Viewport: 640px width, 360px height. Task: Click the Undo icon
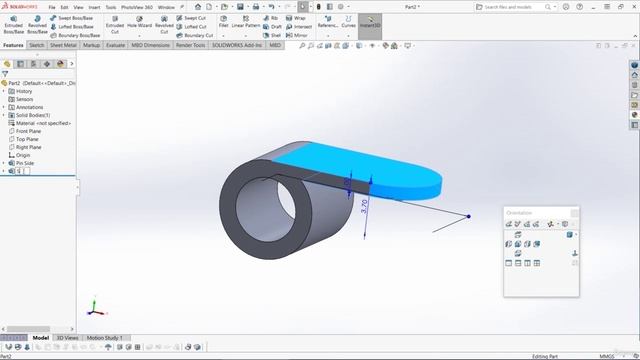(271, 7)
